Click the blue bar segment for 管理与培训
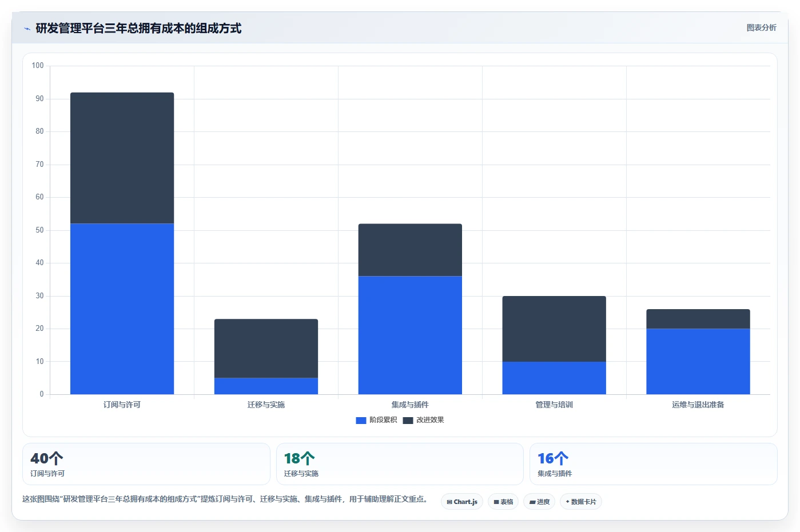This screenshot has width=800, height=532. point(554,378)
